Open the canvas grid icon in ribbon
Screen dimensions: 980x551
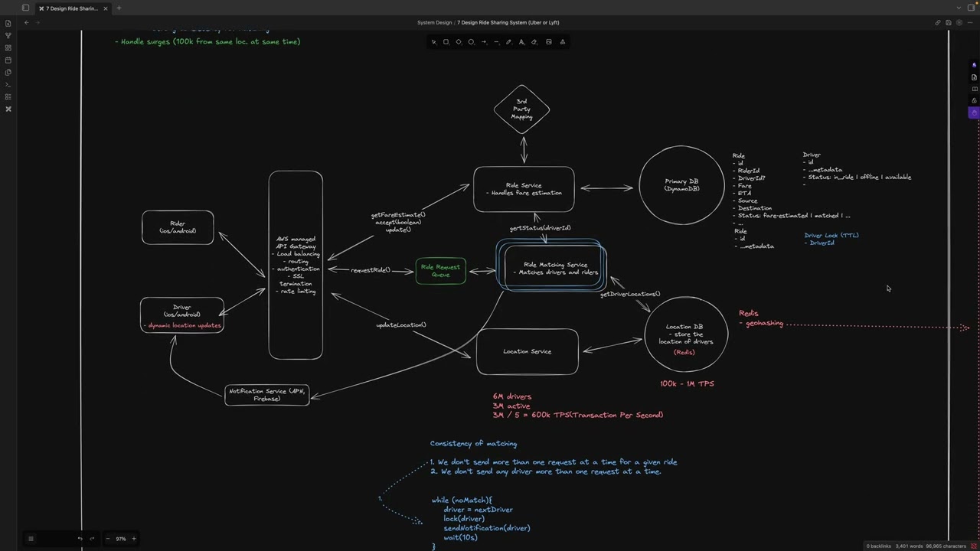8,47
